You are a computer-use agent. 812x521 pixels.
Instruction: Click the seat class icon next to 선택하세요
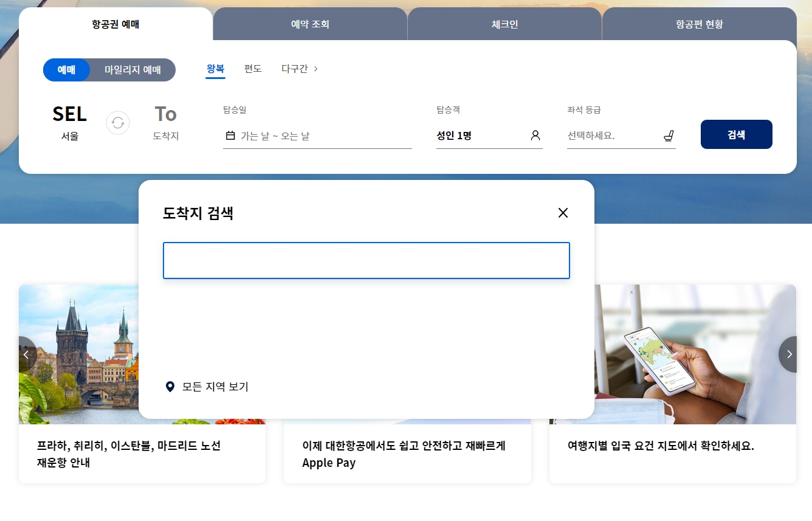point(669,136)
